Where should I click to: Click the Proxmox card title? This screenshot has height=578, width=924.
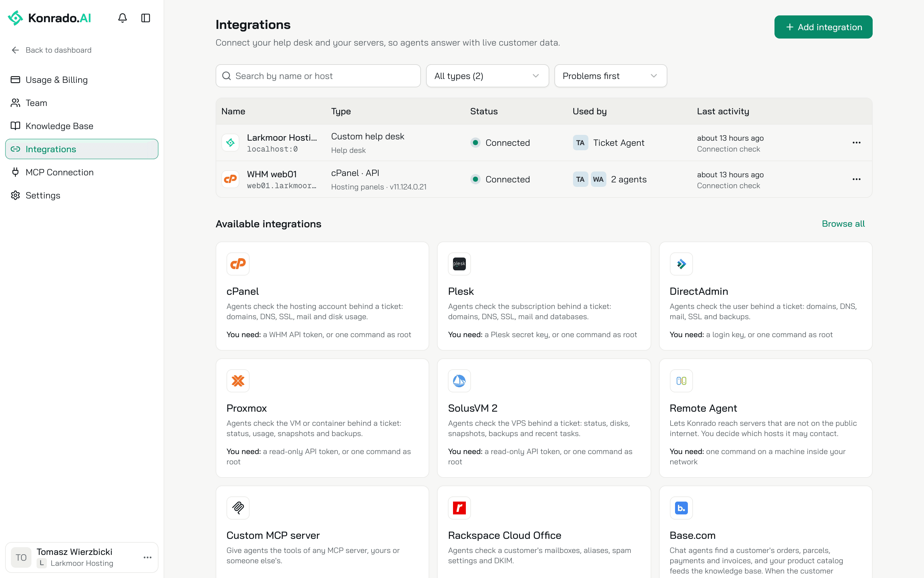(x=246, y=408)
